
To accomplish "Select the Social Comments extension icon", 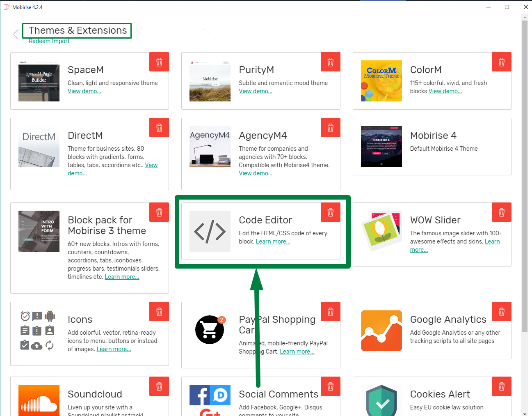I will tap(210, 400).
